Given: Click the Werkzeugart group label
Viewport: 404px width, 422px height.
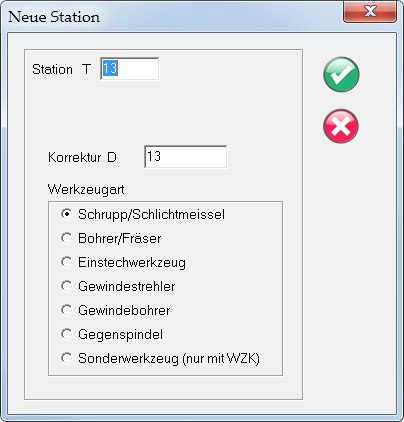Looking at the screenshot, I should coord(86,190).
